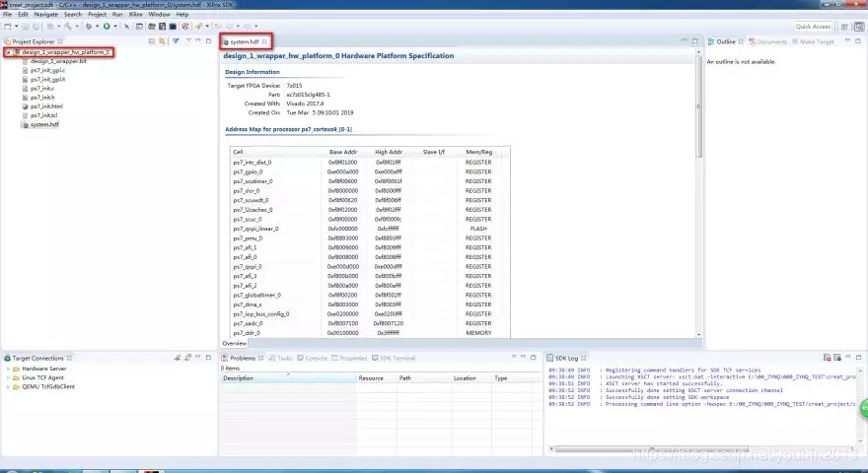Toggle Link with Editor in Project Explorer
This screenshot has height=473, width=868.
(x=163, y=41)
